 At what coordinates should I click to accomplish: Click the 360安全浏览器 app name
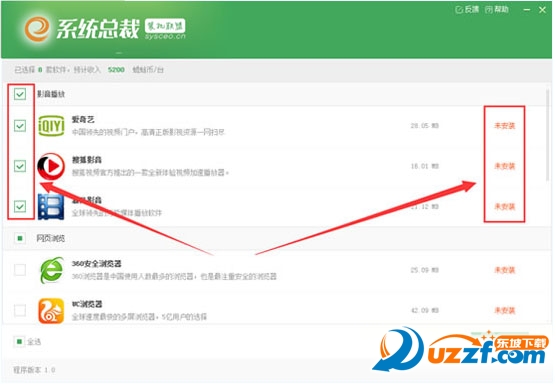[96, 264]
